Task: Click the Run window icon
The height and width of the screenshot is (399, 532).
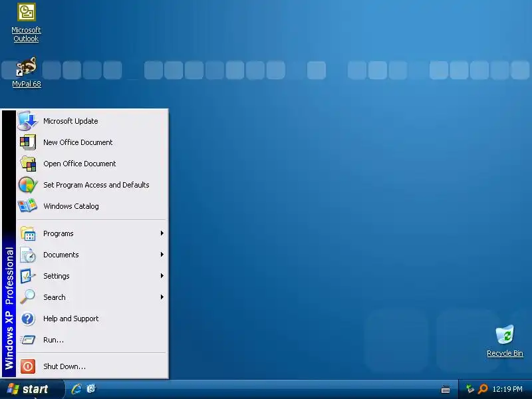Action: (x=27, y=340)
